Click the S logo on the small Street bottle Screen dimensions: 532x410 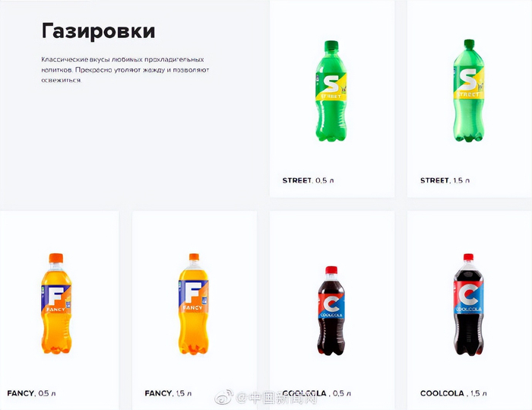tap(331, 84)
